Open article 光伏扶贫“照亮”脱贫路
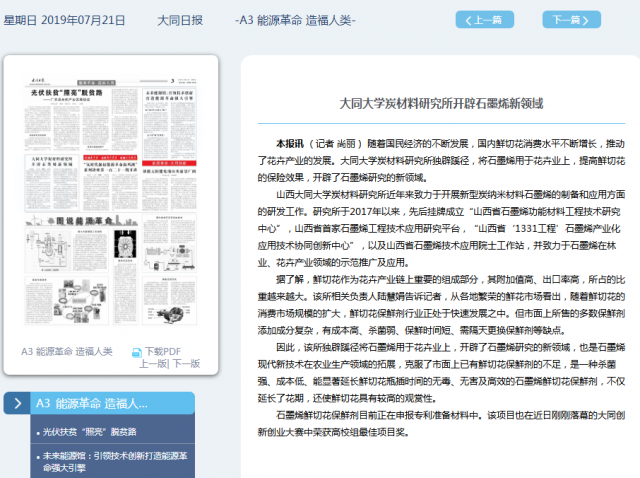This screenshot has width=640, height=478. pos(89,432)
